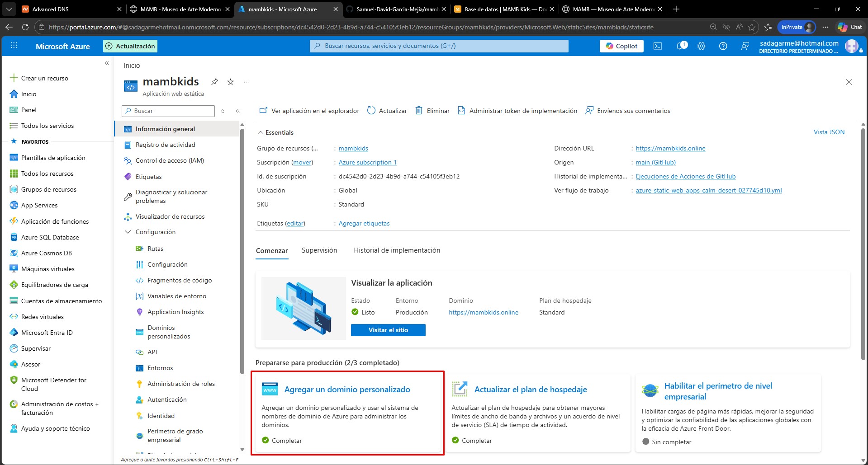Click the Actualización upgrade button
This screenshot has height=465, width=868.
131,46
